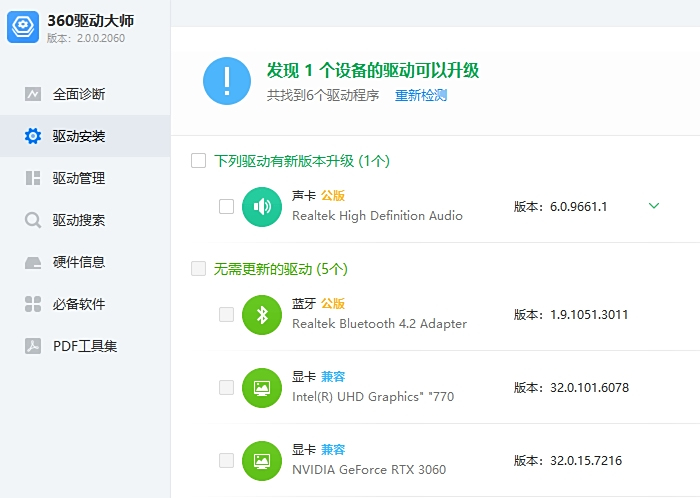Go to 必备软件 in the sidebar

click(78, 304)
